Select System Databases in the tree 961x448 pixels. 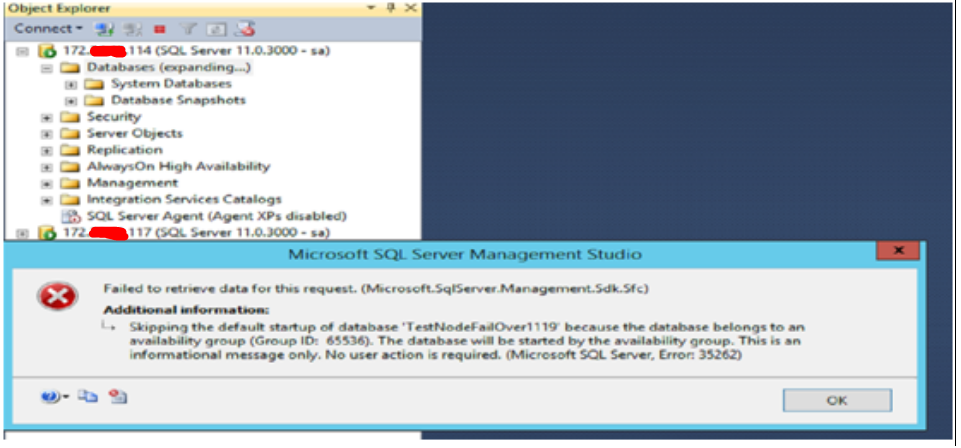click(171, 84)
